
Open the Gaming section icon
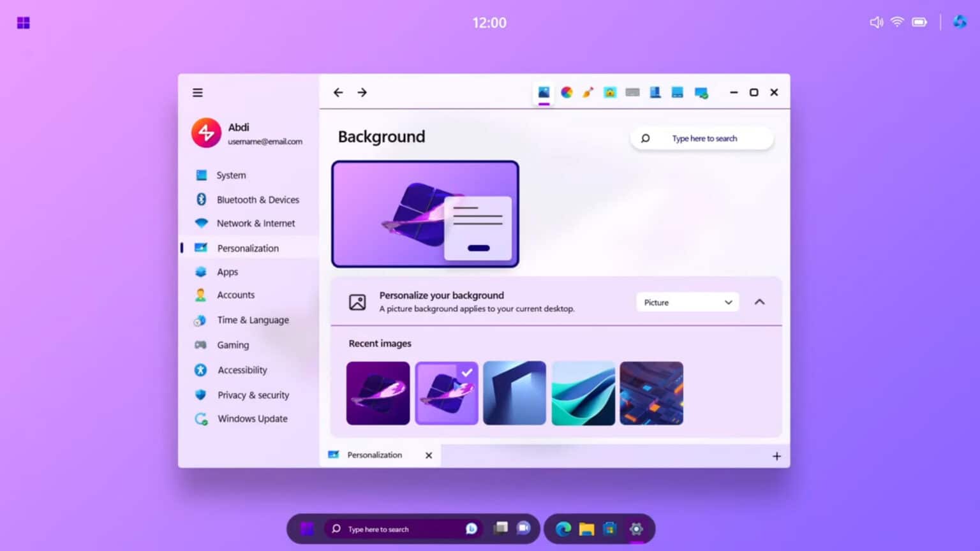tap(201, 344)
